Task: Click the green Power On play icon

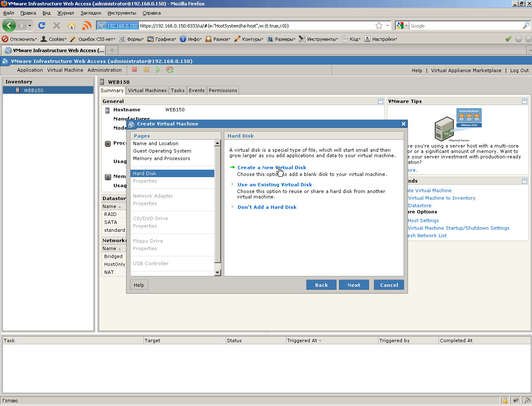Action: (158, 70)
